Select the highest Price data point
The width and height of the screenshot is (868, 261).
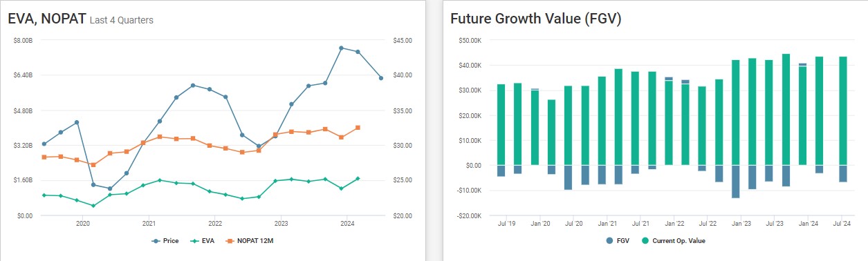(x=342, y=48)
